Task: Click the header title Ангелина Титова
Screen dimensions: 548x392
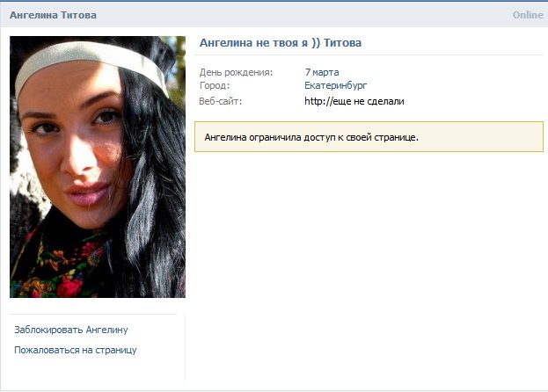Action: click(x=53, y=15)
